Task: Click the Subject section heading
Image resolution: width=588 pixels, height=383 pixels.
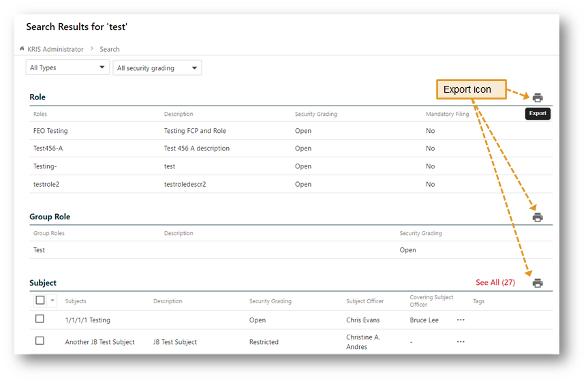Action: [43, 282]
